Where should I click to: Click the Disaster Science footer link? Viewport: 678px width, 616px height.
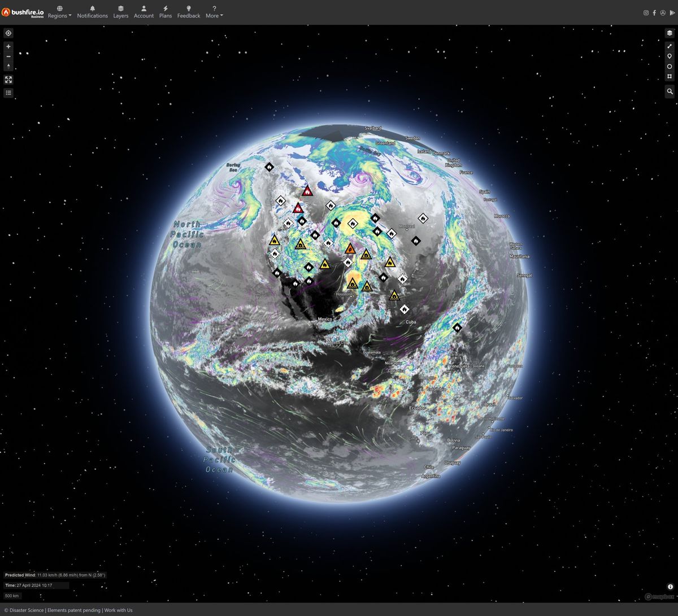[x=26, y=610]
